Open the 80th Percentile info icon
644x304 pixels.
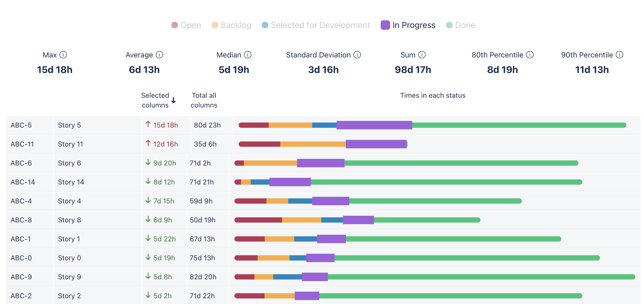click(530, 55)
